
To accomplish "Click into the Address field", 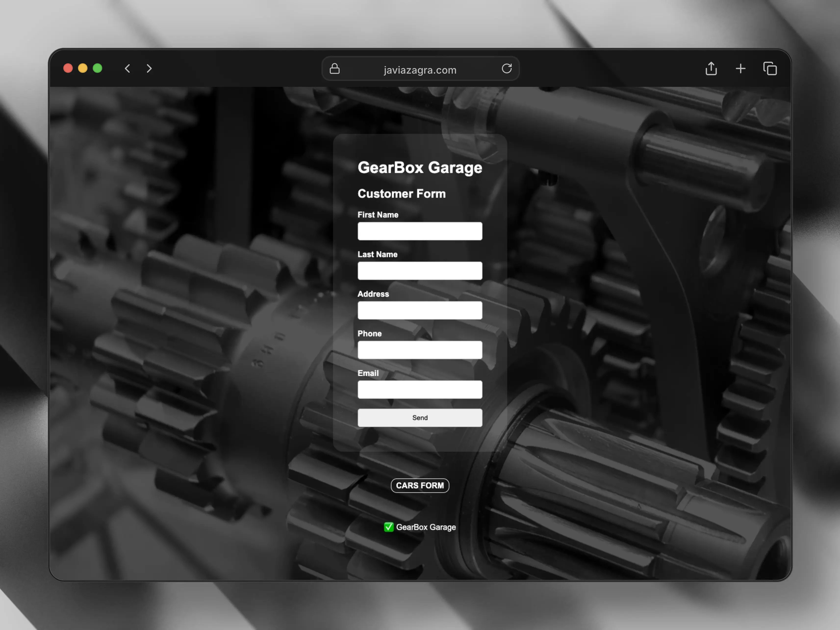I will [x=420, y=310].
